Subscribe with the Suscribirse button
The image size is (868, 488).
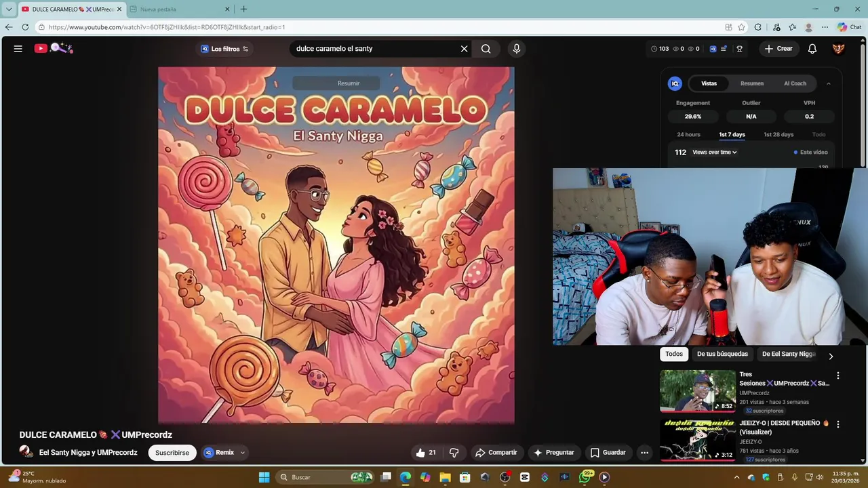click(172, 453)
